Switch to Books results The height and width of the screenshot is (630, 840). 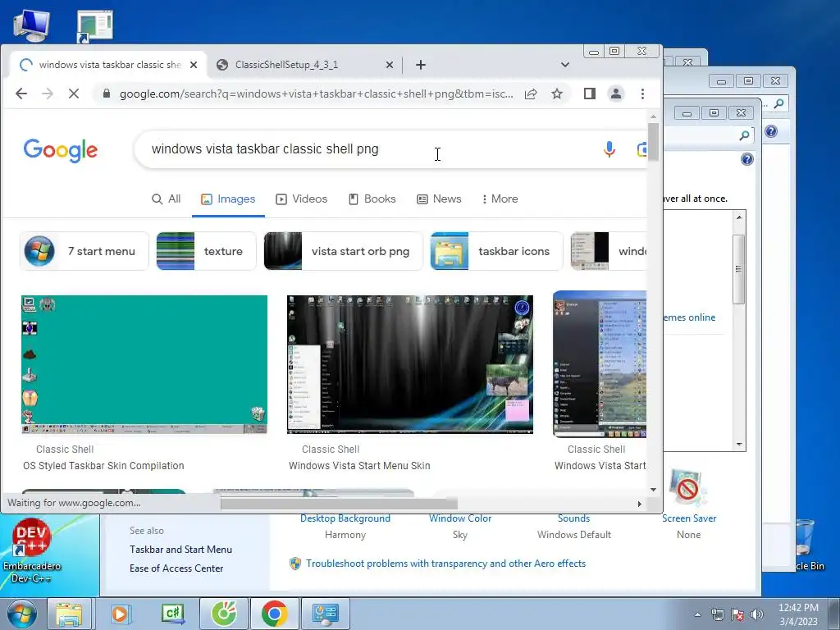coord(372,199)
